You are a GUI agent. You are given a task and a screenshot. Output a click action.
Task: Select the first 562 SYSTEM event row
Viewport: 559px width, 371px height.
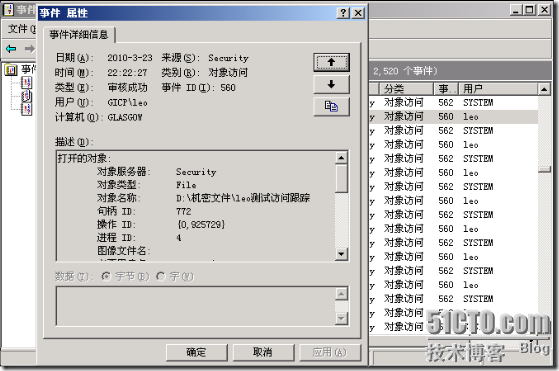pos(453,103)
